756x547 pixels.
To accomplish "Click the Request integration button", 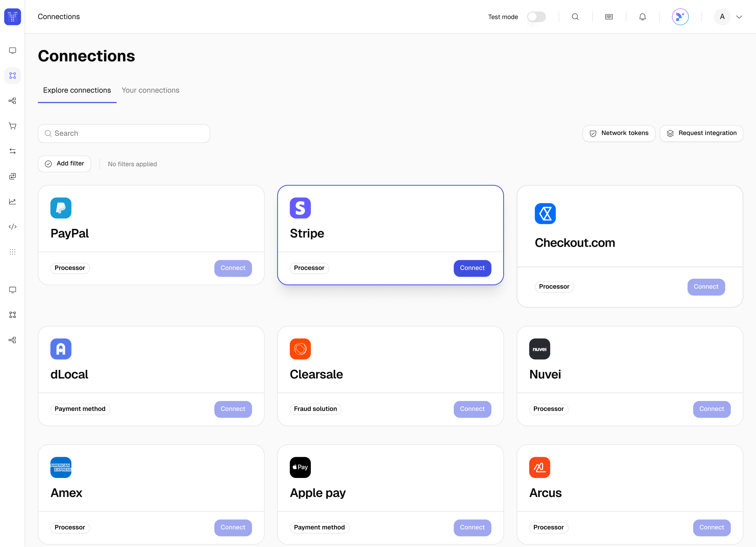I will 701,133.
